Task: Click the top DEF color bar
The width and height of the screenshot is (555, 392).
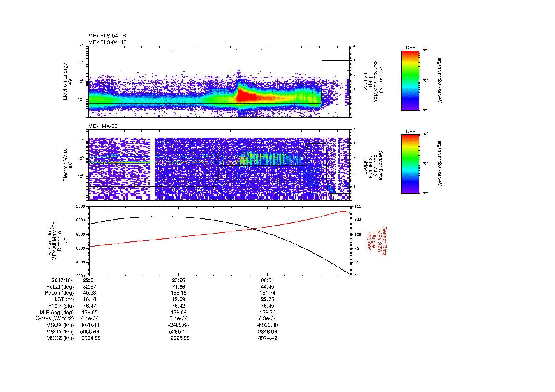Action: (x=410, y=80)
